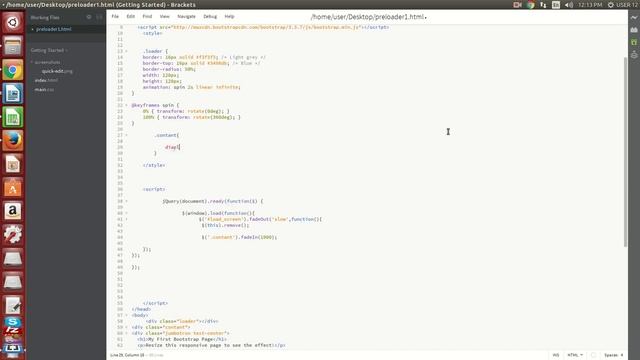Open network indicator in top panel
This screenshot has height=360, width=640.
(x=543, y=5)
